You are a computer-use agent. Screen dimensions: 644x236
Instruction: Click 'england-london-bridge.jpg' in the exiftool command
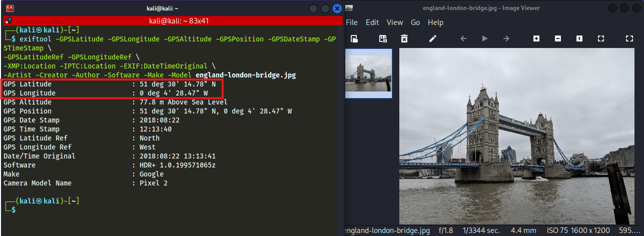246,75
